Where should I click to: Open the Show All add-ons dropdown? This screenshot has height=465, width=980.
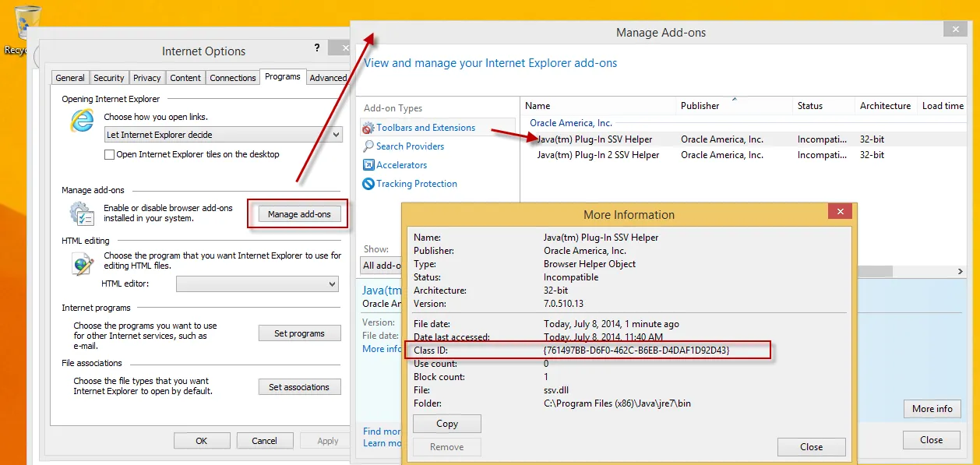tap(382, 265)
